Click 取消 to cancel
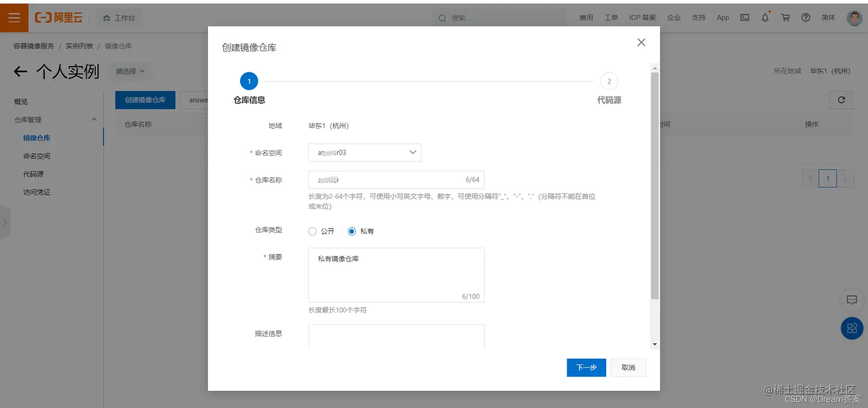This screenshot has width=868, height=408. point(628,368)
